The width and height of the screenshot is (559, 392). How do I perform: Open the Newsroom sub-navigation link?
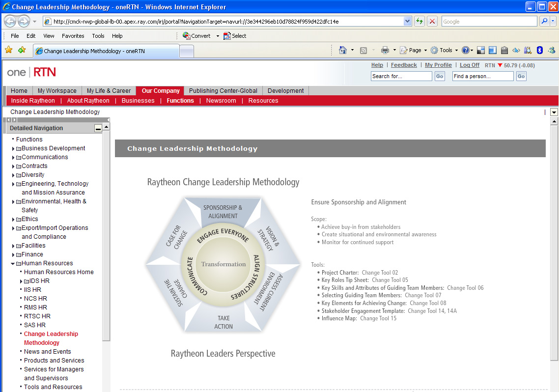tap(221, 101)
